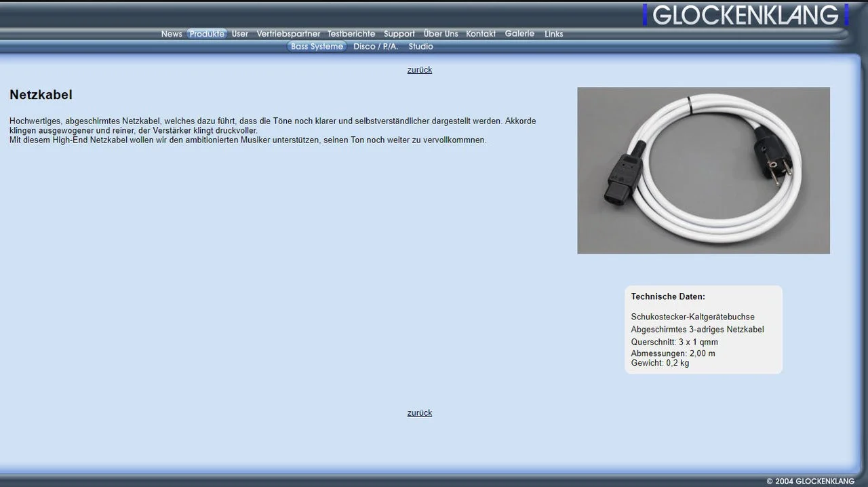
Task: View the Testberichte section
Action: tap(351, 33)
